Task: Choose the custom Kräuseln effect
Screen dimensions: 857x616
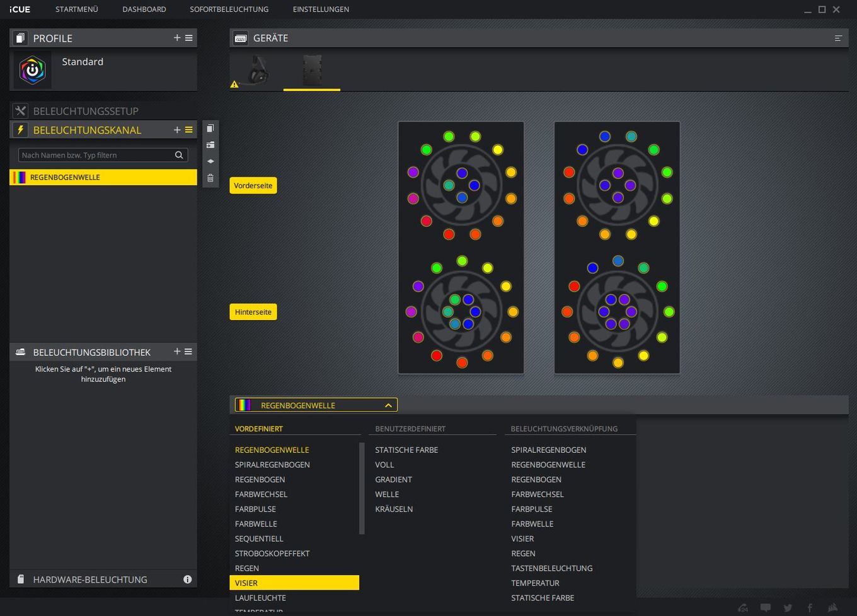Action: (394, 509)
